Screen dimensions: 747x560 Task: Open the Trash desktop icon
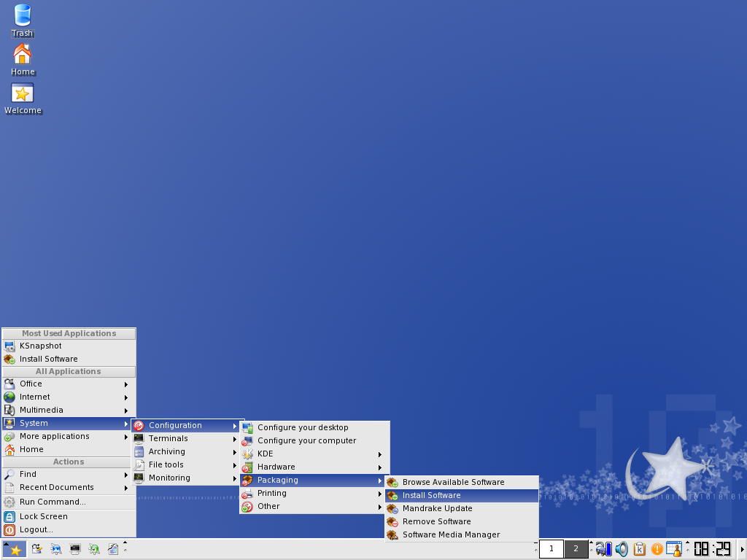[23, 20]
